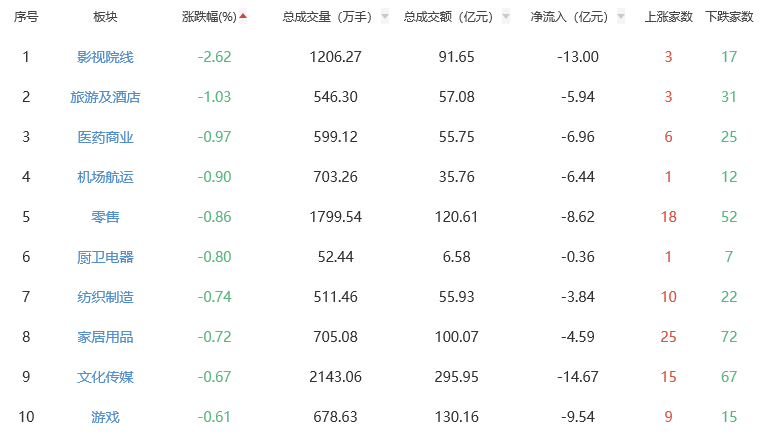Viewport: 771px width, 438px height.
Task: Open the 零售 sector link
Action: (105, 217)
